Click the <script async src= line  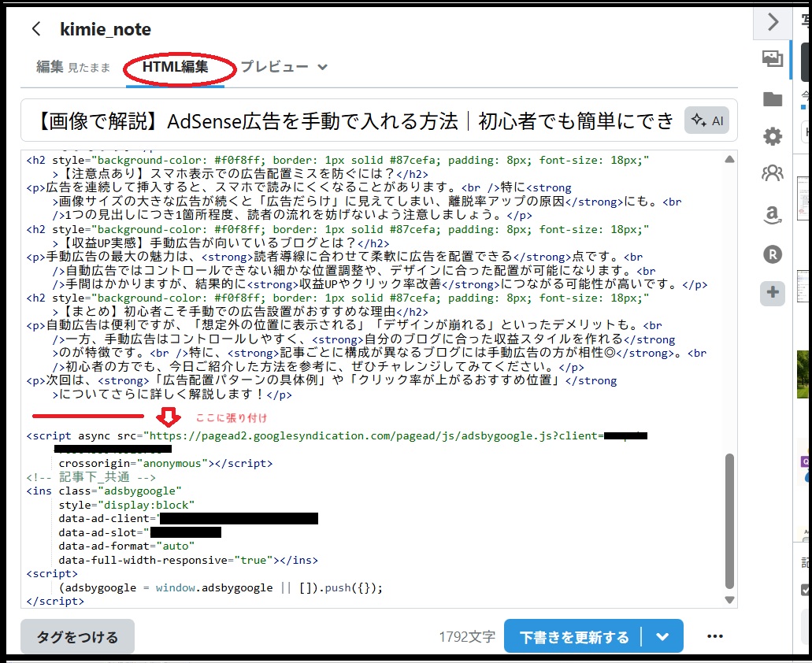pyautogui.click(x=336, y=435)
